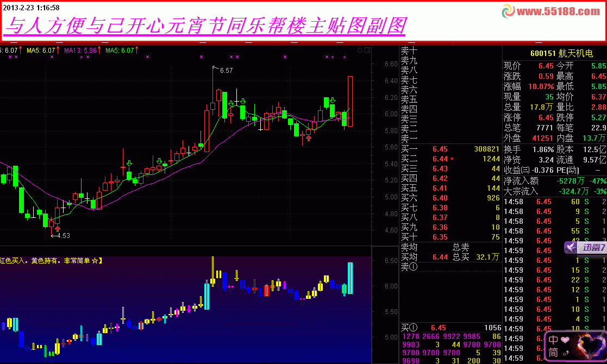607x364 pixels.
Task: Click the Xunlei 7 bird icon
Action: 571,247
